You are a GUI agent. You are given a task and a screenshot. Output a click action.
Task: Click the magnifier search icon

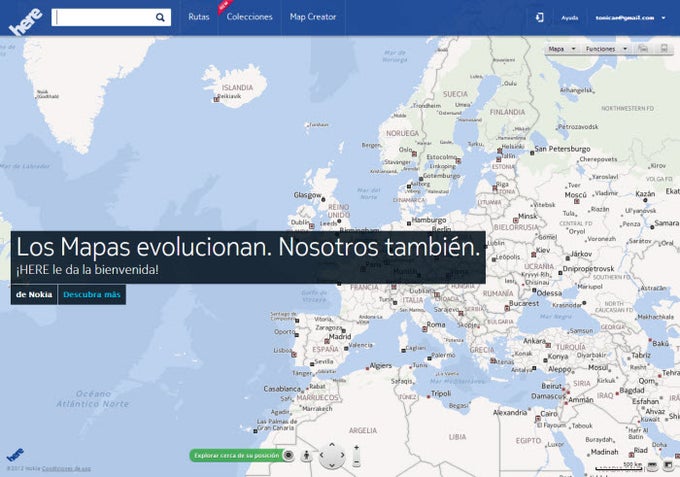tap(160, 17)
